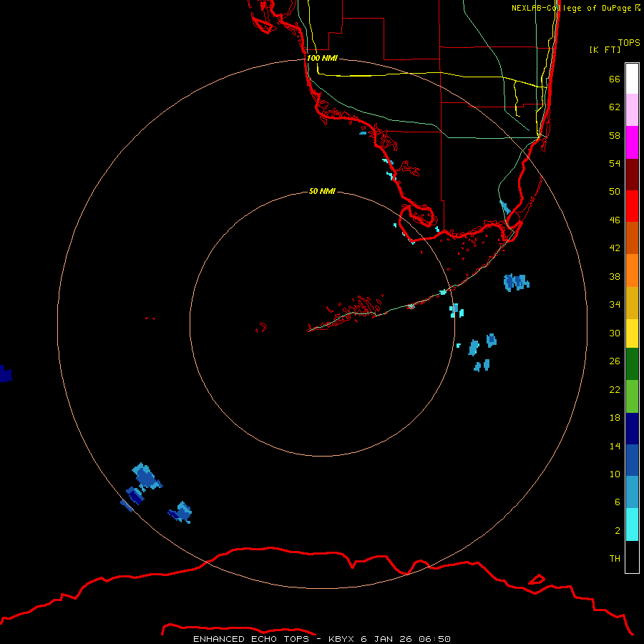644x644 pixels.
Task: Click the light blue legend swatch
Action: click(632, 492)
